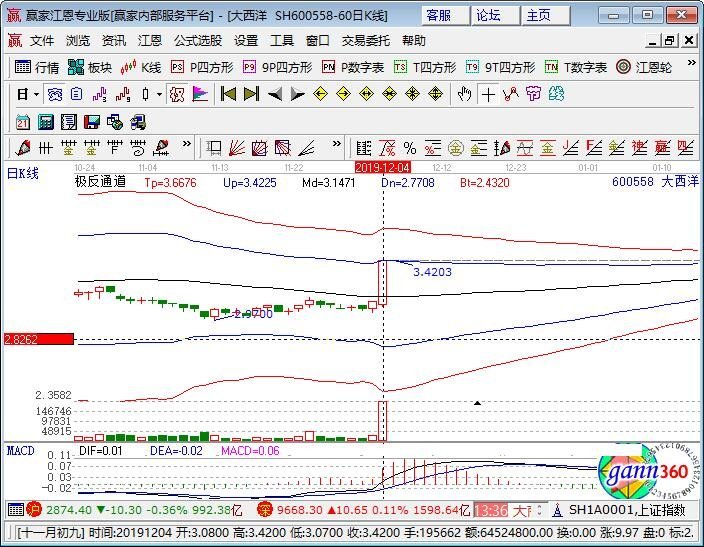Viewport: 704px width, 547px height.
Task: Click the MACD indicator label
Action: point(20,450)
